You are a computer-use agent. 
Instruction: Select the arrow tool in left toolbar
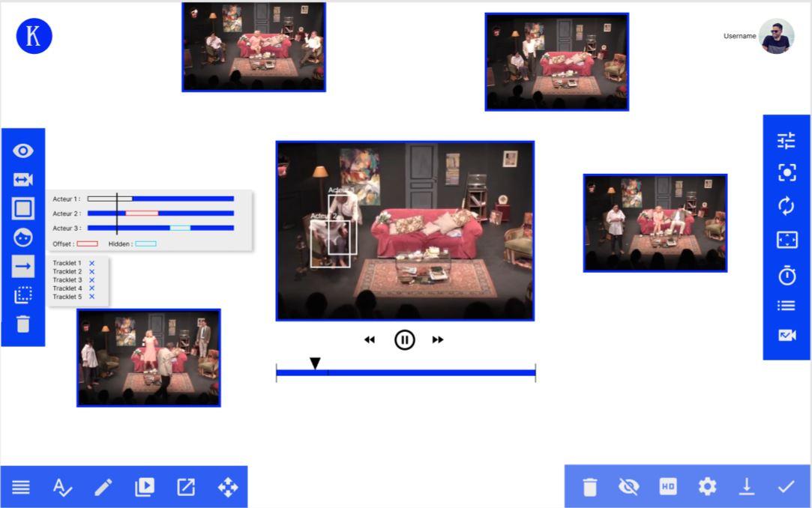[x=23, y=266]
